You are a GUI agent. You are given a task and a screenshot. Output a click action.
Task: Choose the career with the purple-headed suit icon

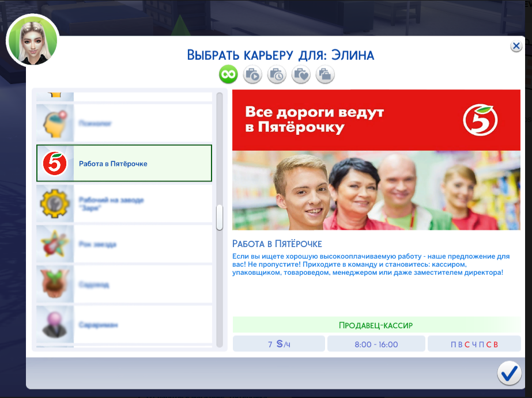coord(124,324)
